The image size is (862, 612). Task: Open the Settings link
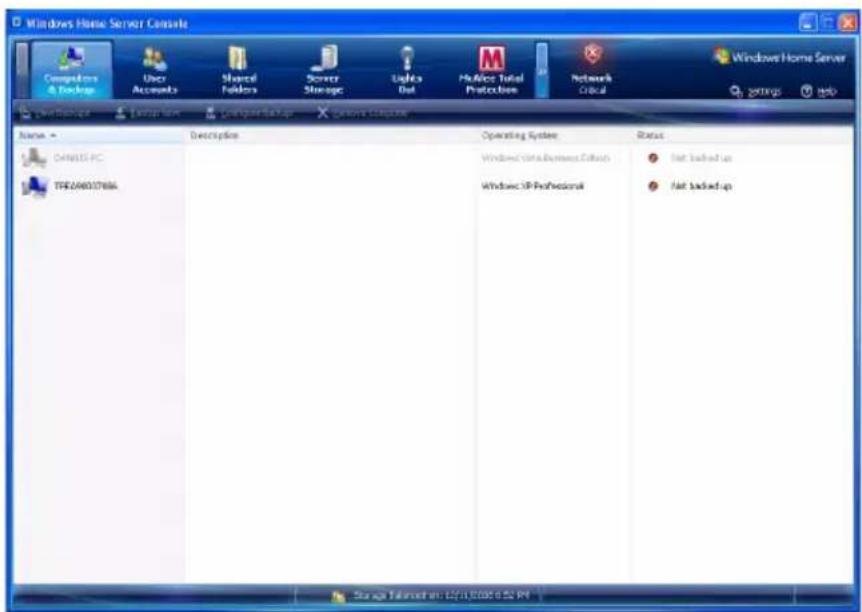point(756,91)
